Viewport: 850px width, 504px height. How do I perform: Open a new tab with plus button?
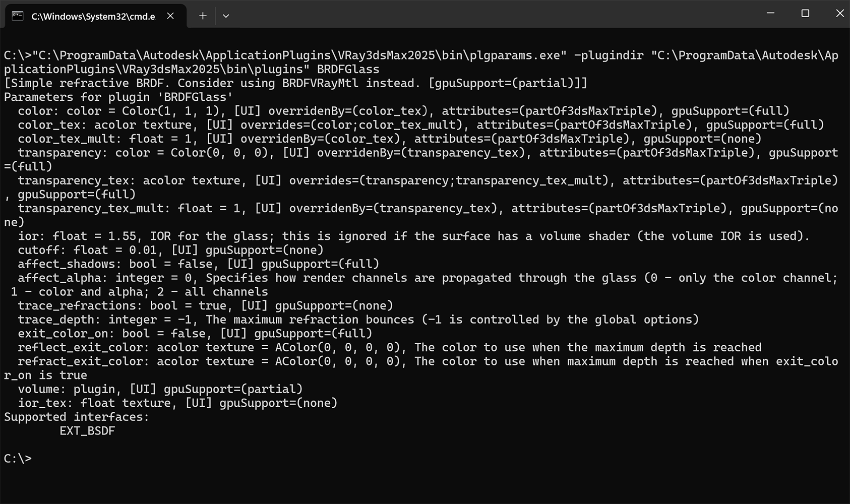(203, 16)
